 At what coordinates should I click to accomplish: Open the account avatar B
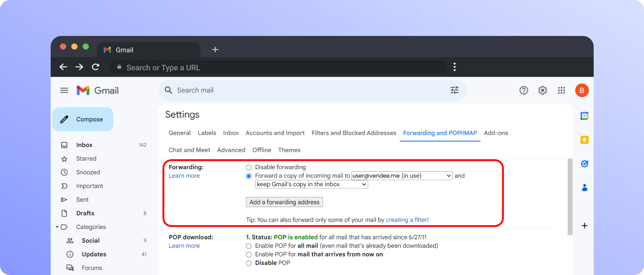tap(582, 90)
